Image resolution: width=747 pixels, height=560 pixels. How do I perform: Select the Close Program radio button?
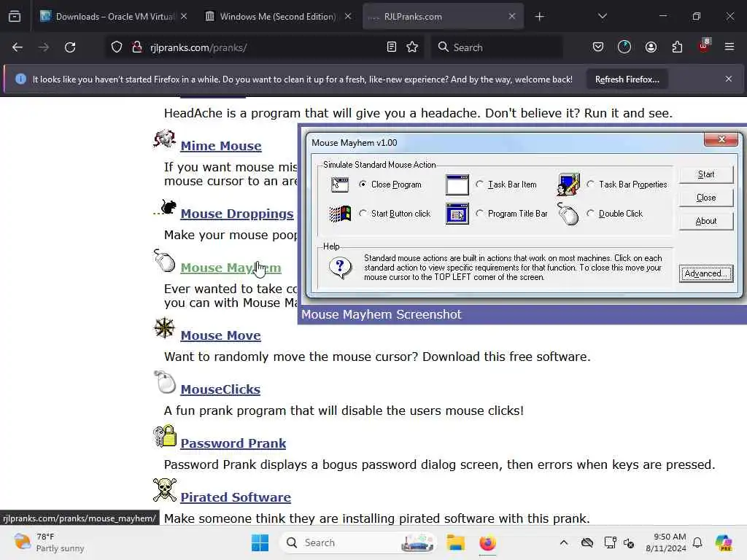(363, 184)
